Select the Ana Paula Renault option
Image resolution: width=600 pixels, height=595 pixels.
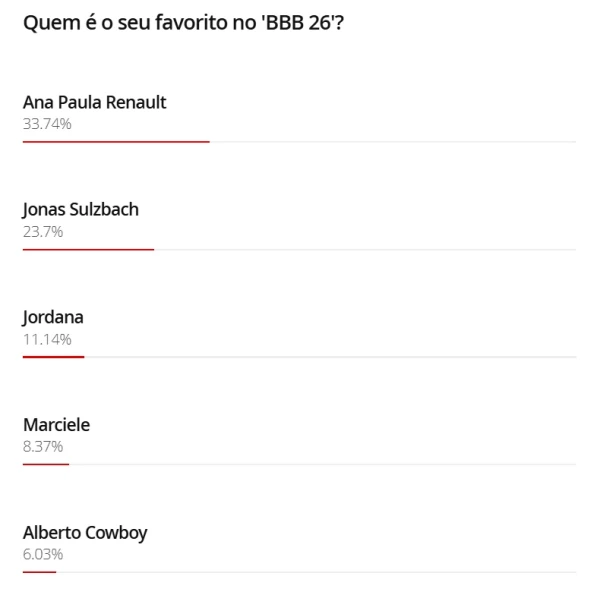94,102
